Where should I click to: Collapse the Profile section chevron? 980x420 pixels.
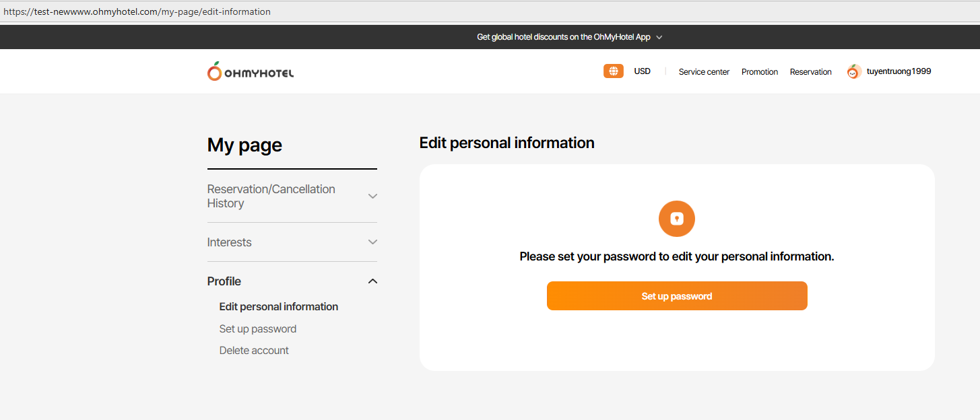[372, 281]
